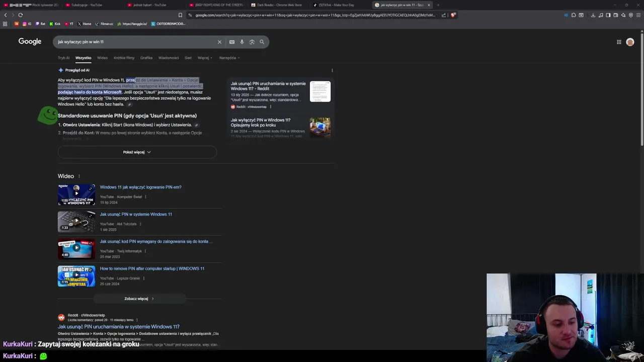Open the Leo AI sparkle icon
The image size is (644, 362).
pyautogui.click(x=623, y=15)
